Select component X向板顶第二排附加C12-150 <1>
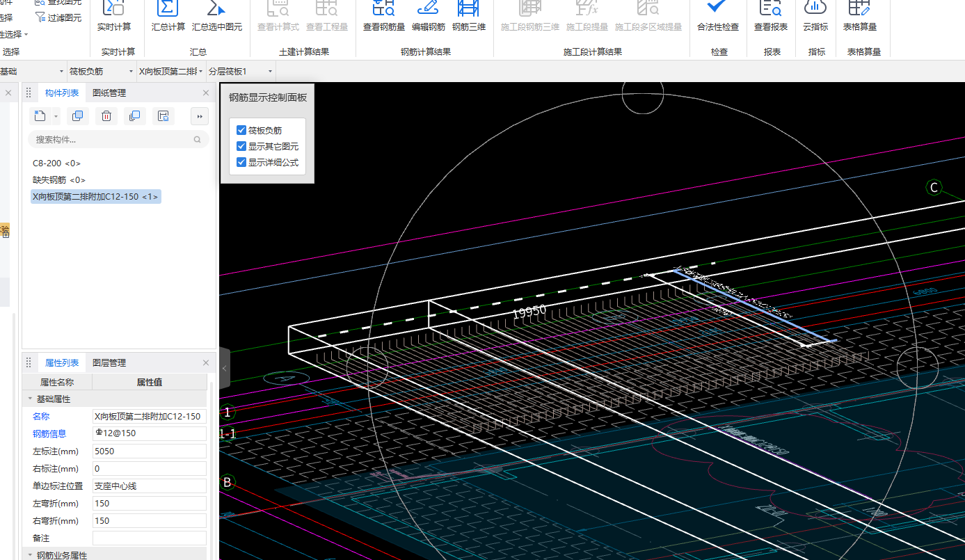This screenshot has width=965, height=560. click(x=96, y=197)
